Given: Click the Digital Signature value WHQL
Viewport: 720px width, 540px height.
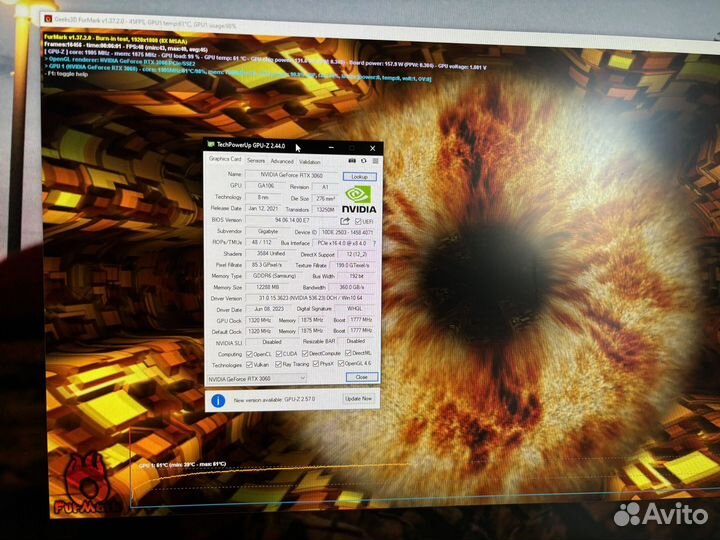Looking at the screenshot, I should tap(354, 309).
